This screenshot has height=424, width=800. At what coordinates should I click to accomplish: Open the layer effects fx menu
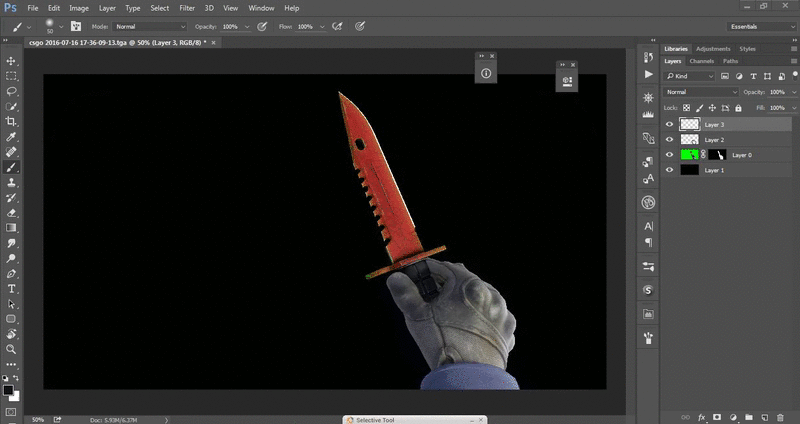pyautogui.click(x=702, y=417)
